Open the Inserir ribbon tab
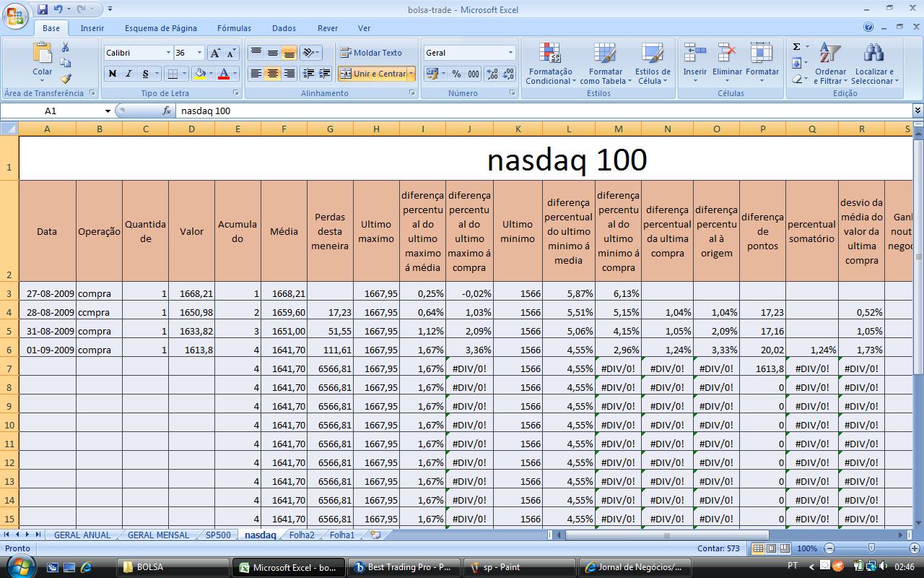This screenshot has width=924, height=578. click(x=92, y=28)
